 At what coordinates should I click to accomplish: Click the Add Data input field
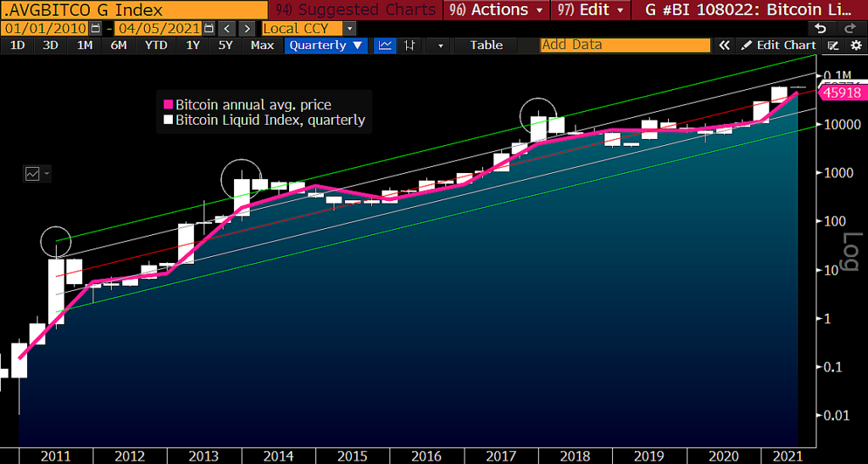pyautogui.click(x=625, y=46)
